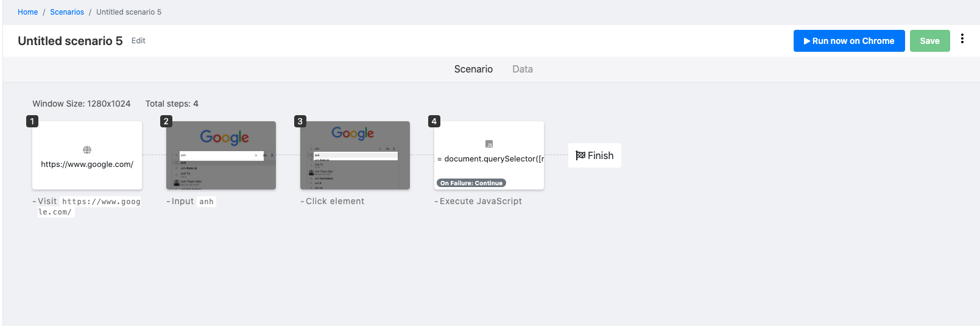Open the Scenarios breadcrumb link
The height and width of the screenshot is (326, 980).
point(67,12)
